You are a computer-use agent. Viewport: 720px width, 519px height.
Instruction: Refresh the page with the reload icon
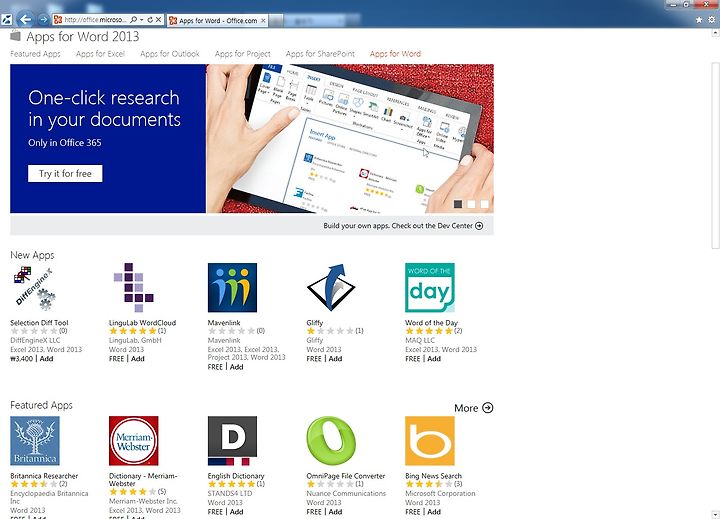[150, 20]
